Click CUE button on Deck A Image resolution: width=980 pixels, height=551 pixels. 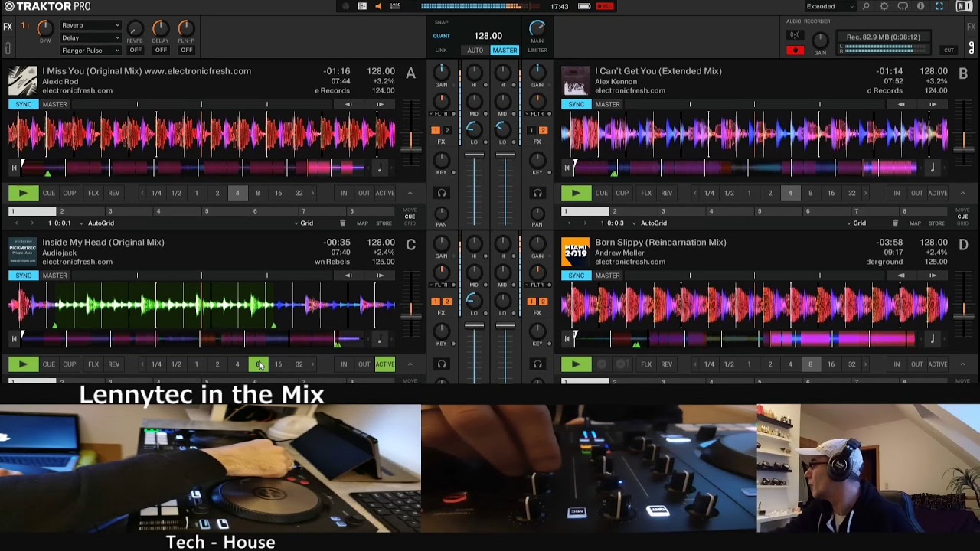(49, 193)
